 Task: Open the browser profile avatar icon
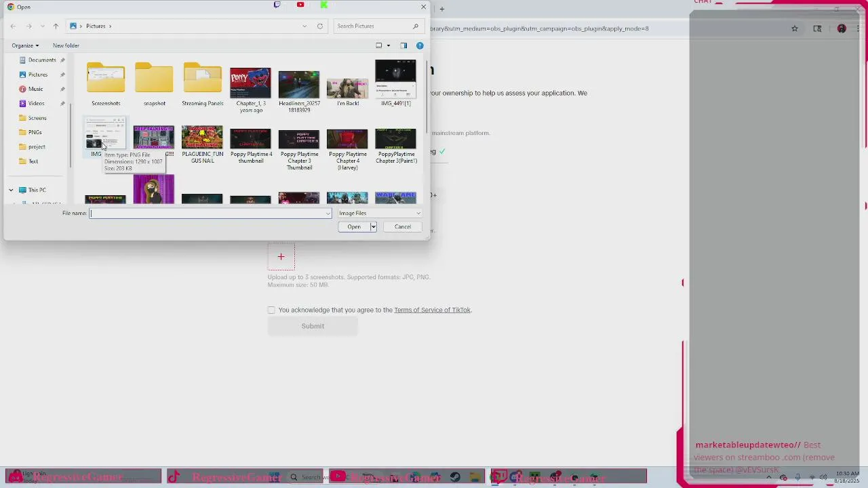point(842,28)
